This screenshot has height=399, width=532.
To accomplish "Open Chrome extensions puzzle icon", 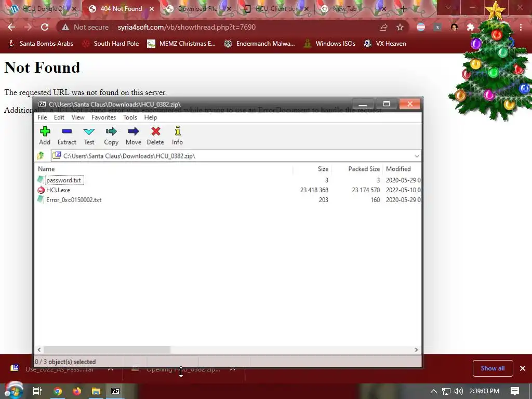I will [471, 27].
